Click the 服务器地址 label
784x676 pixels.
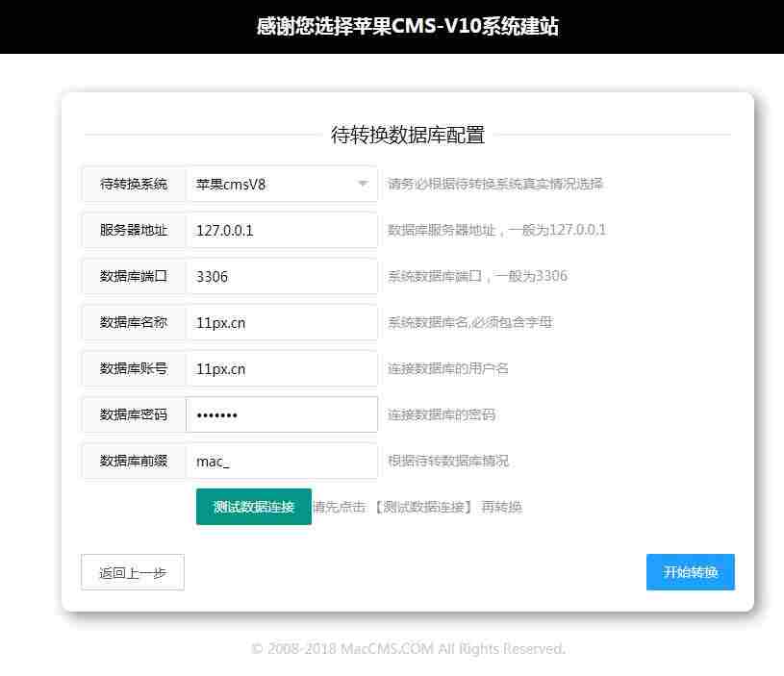[x=134, y=231]
